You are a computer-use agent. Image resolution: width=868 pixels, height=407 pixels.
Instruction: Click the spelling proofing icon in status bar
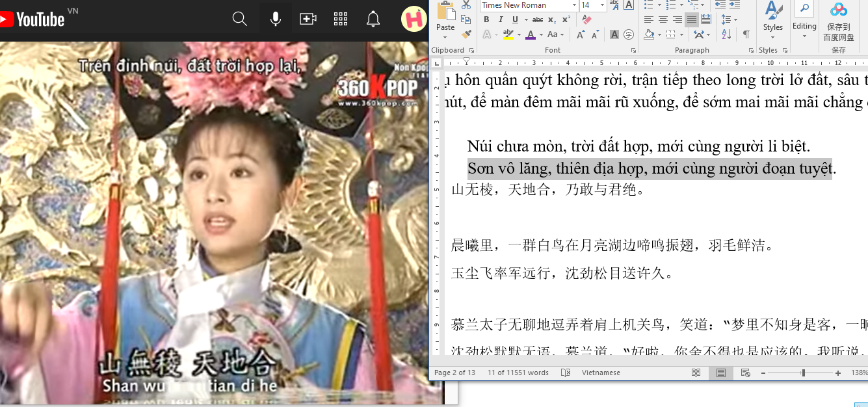coord(566,373)
